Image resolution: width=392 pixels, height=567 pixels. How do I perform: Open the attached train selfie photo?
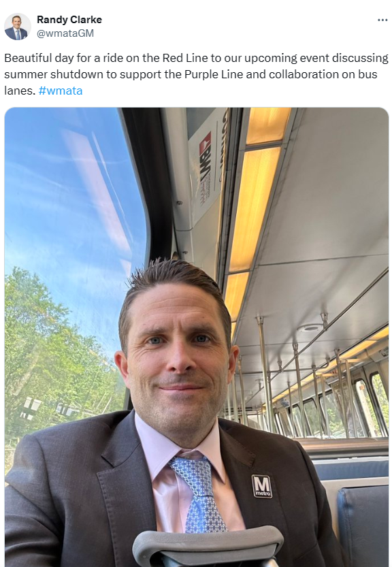[197, 337]
